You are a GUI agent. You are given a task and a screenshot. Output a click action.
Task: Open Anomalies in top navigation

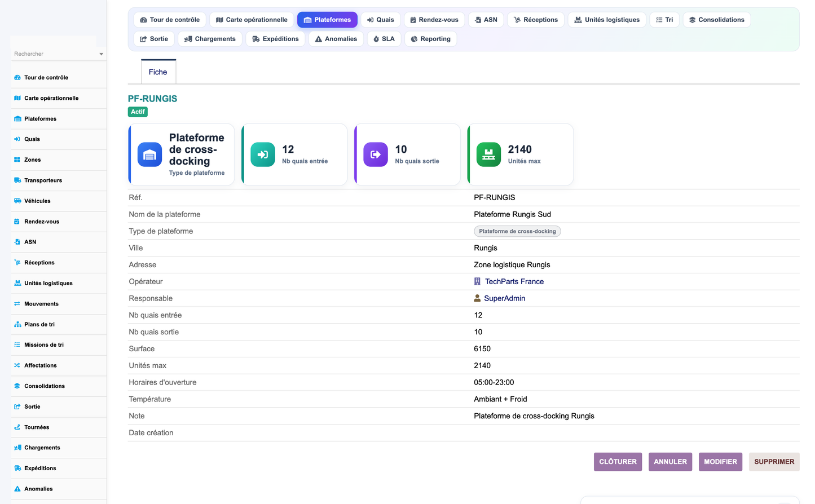click(336, 39)
